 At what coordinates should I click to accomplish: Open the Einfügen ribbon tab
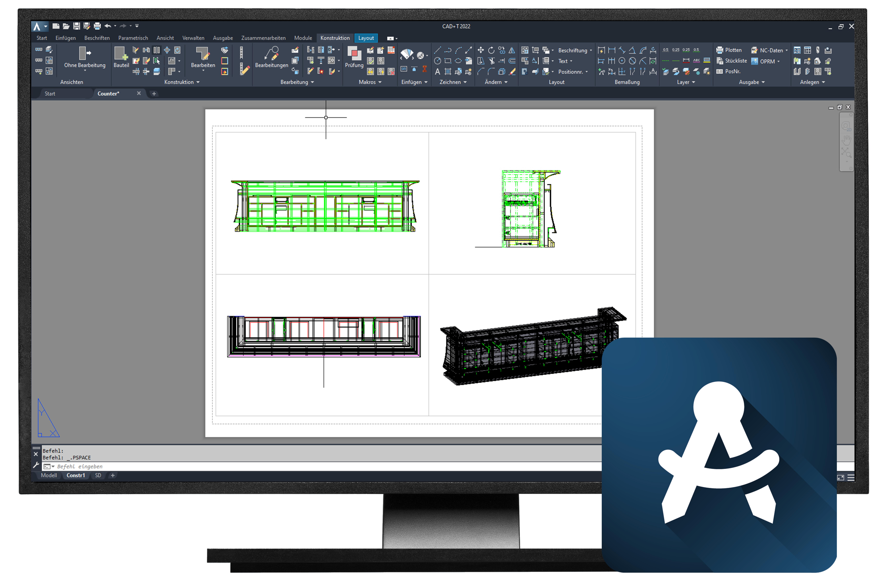66,38
